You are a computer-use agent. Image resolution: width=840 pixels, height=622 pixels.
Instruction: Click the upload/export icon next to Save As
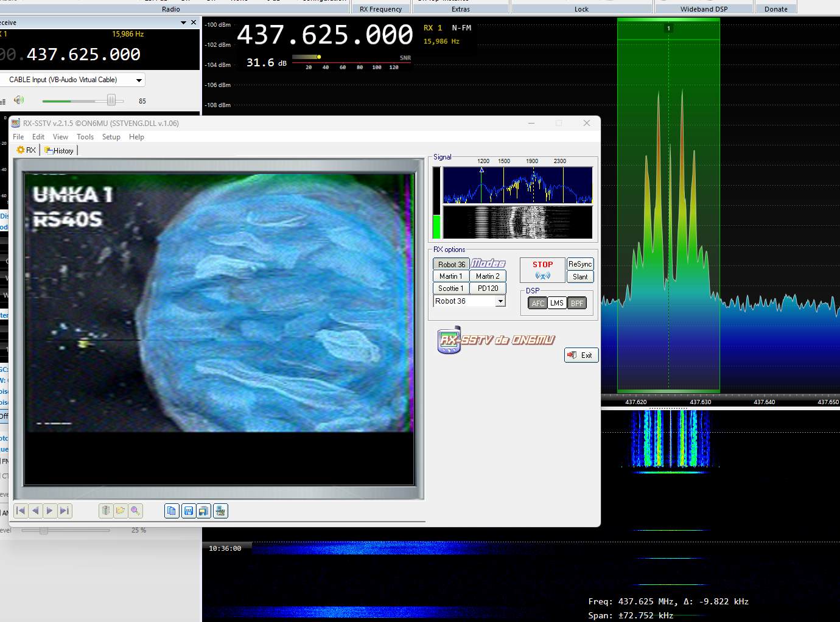(221, 511)
